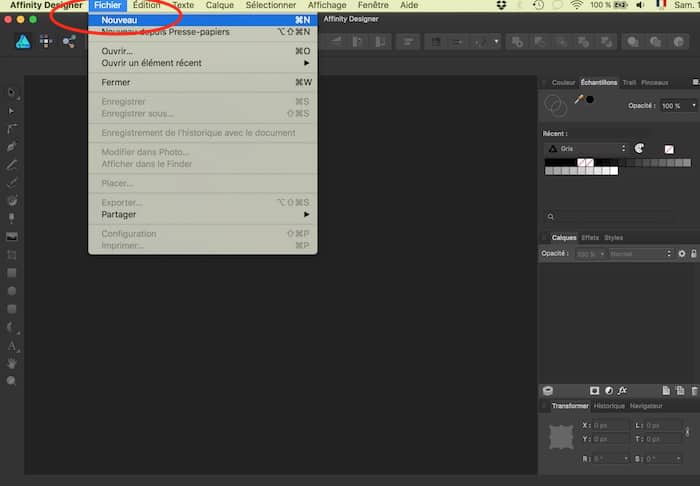Switch to the Effets tab
The width and height of the screenshot is (700, 486).
[590, 238]
